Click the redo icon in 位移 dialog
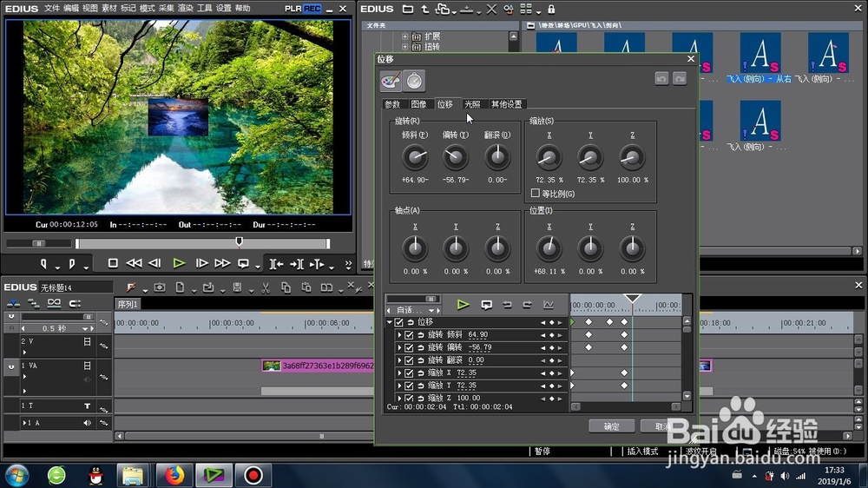 pyautogui.click(x=680, y=79)
